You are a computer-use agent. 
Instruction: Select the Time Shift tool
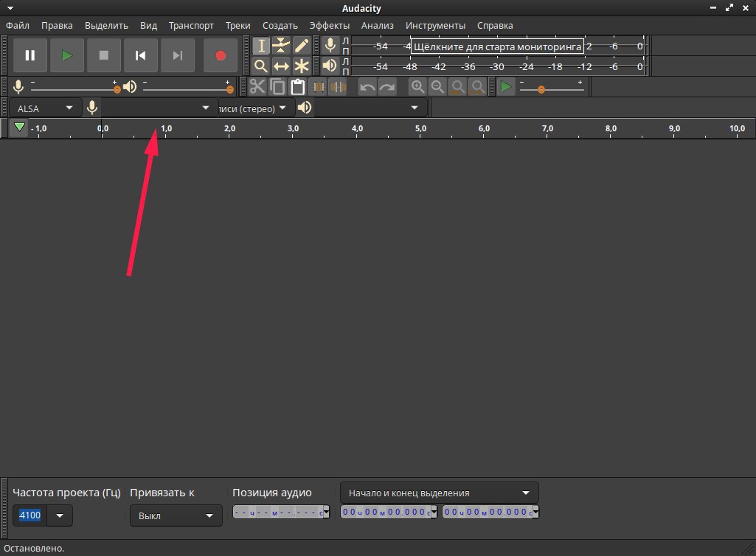click(x=281, y=66)
